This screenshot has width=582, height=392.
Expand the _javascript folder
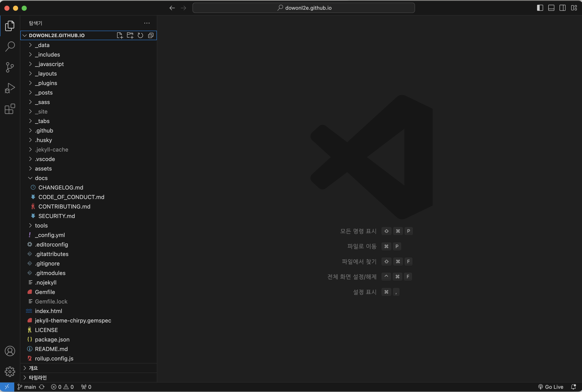pos(89,64)
